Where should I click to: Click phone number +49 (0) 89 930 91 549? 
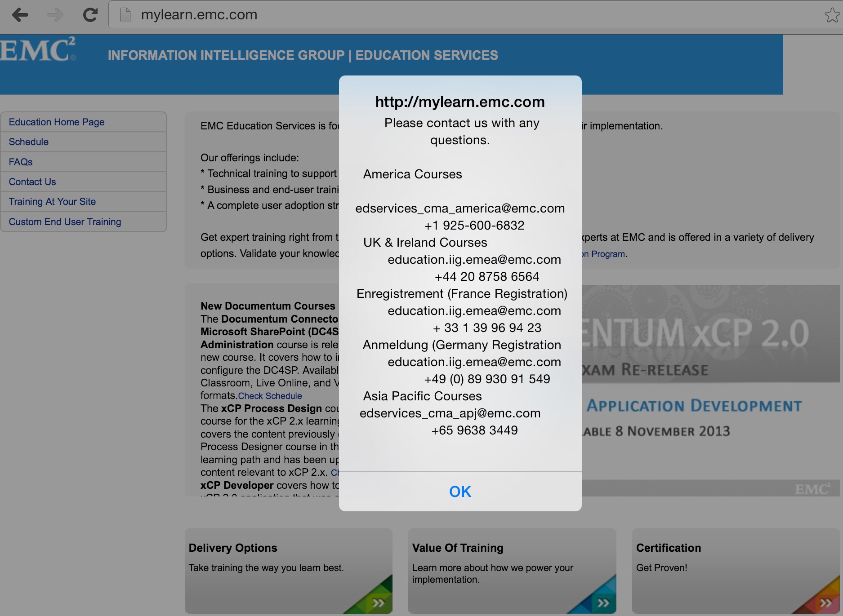[x=487, y=379]
